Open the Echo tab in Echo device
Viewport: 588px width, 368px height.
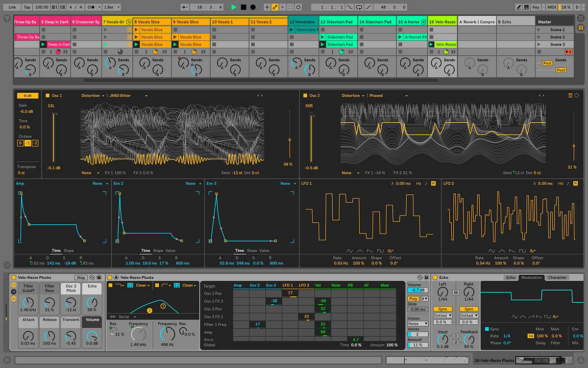pyautogui.click(x=511, y=278)
